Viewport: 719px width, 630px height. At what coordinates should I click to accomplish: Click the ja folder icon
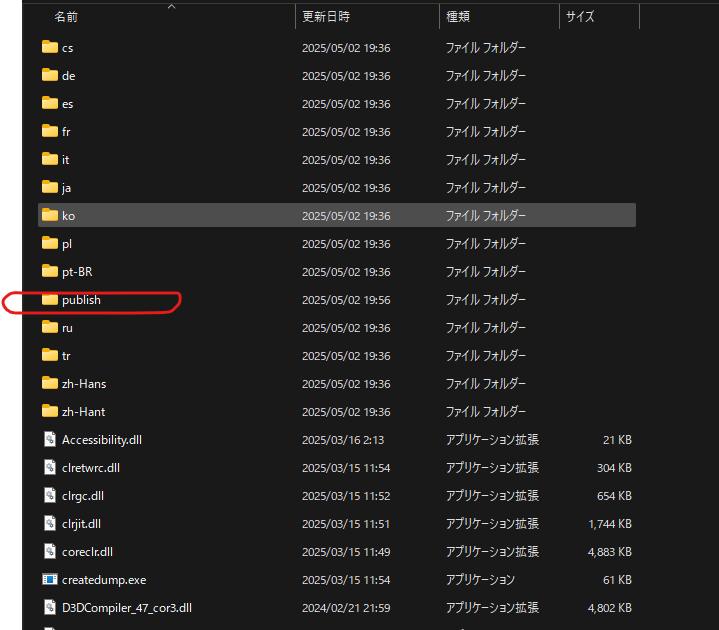point(50,187)
